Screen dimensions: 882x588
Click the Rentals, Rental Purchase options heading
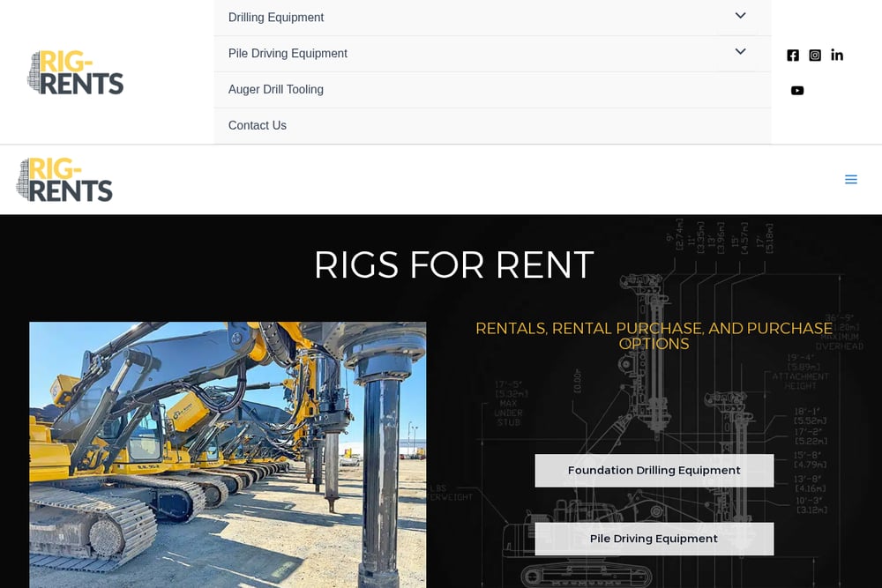tap(654, 336)
